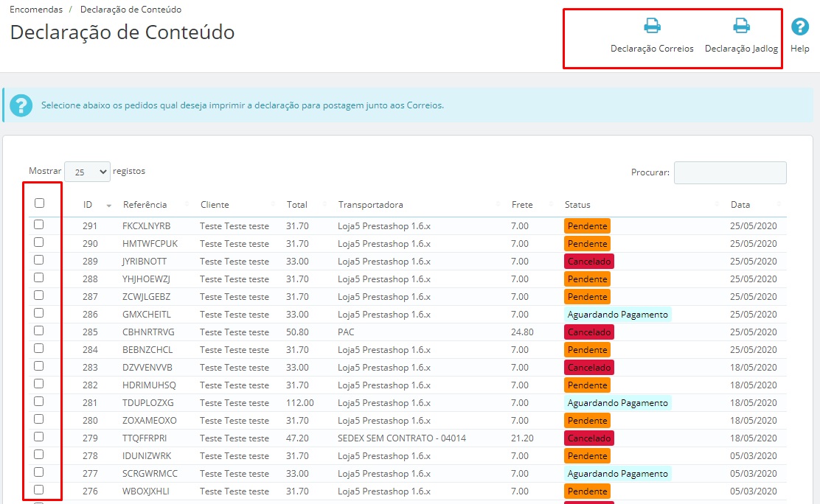Sort by Cliente column header

tap(215, 205)
